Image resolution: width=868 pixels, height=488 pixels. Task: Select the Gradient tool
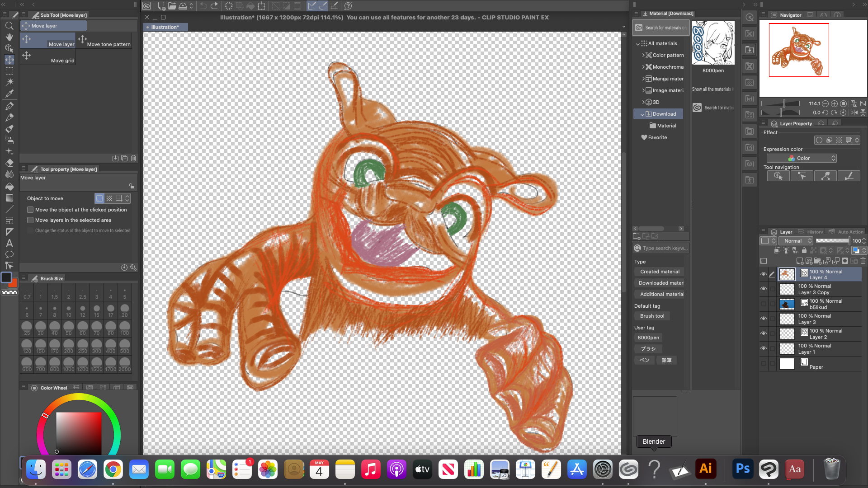click(9, 198)
